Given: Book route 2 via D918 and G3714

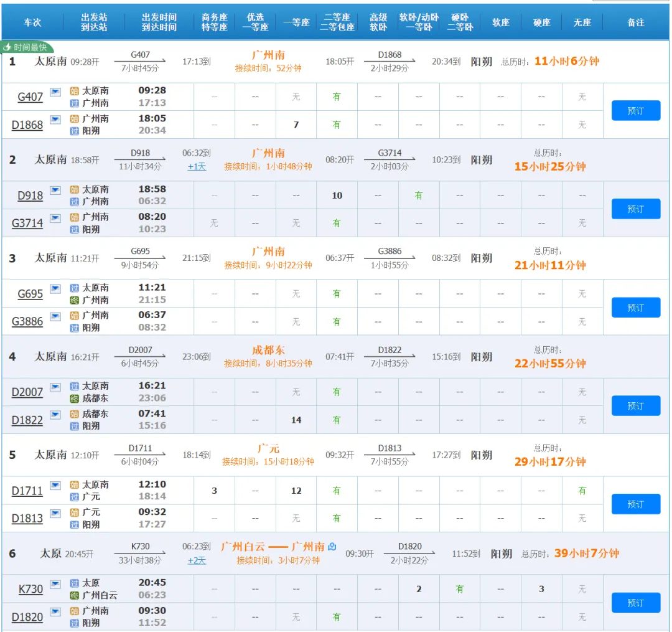Looking at the screenshot, I should point(635,209).
